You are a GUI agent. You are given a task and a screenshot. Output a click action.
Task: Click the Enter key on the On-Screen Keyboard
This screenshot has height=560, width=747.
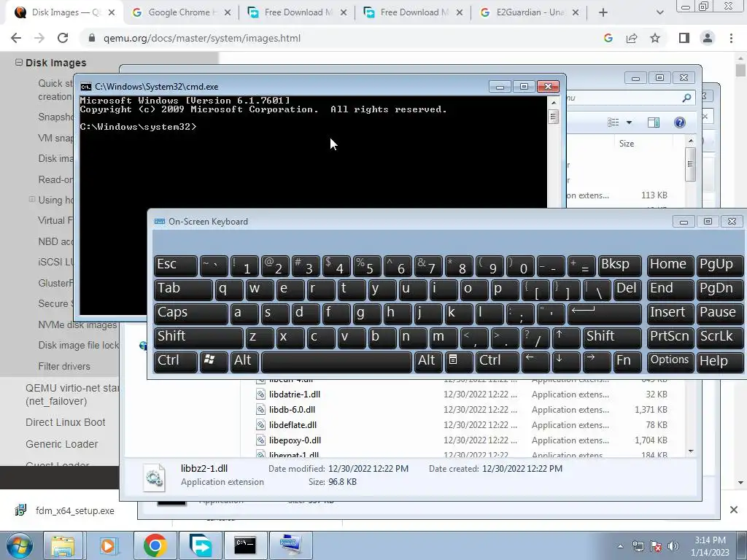pos(604,314)
